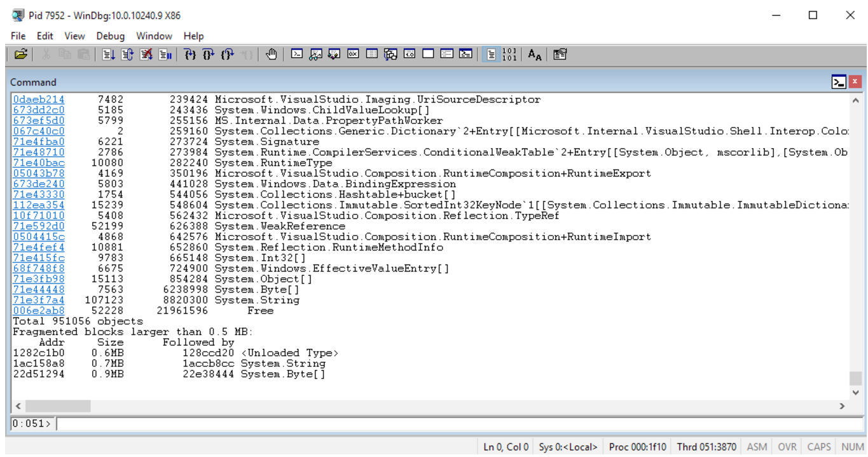Screen dimensions: 868x457
Task: Click the Go debugging toolbar icon
Action: pos(108,55)
